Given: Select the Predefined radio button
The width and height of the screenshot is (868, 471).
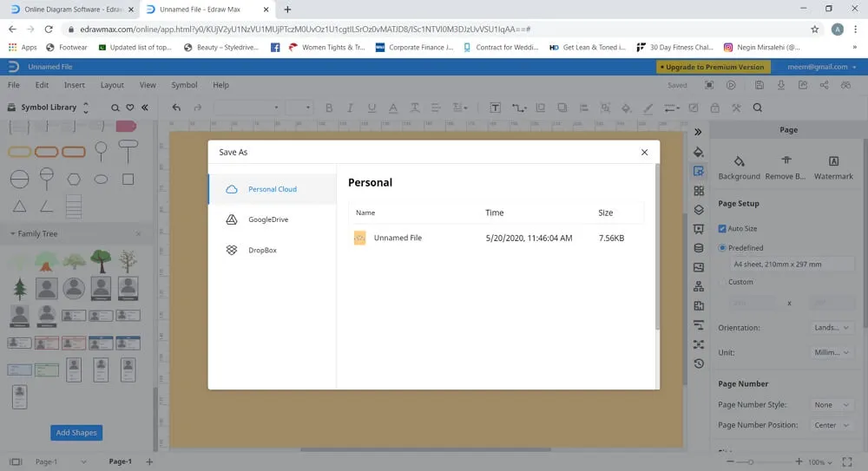Looking at the screenshot, I should pos(722,248).
